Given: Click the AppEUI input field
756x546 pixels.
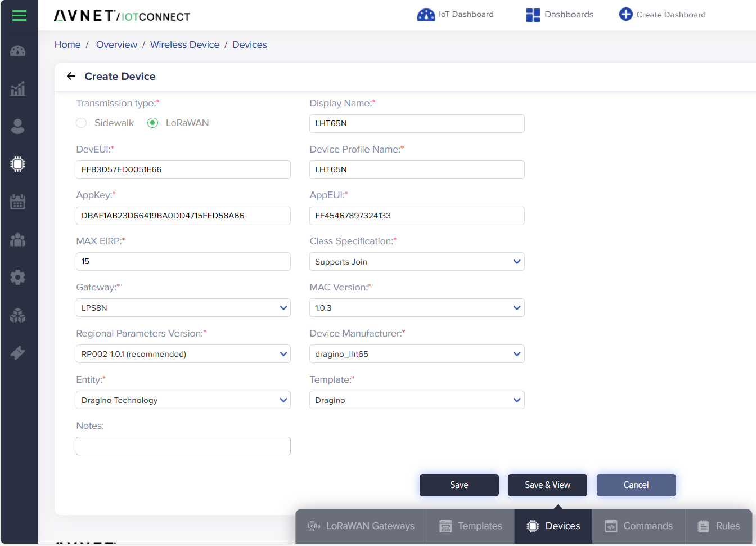Looking at the screenshot, I should coord(417,216).
